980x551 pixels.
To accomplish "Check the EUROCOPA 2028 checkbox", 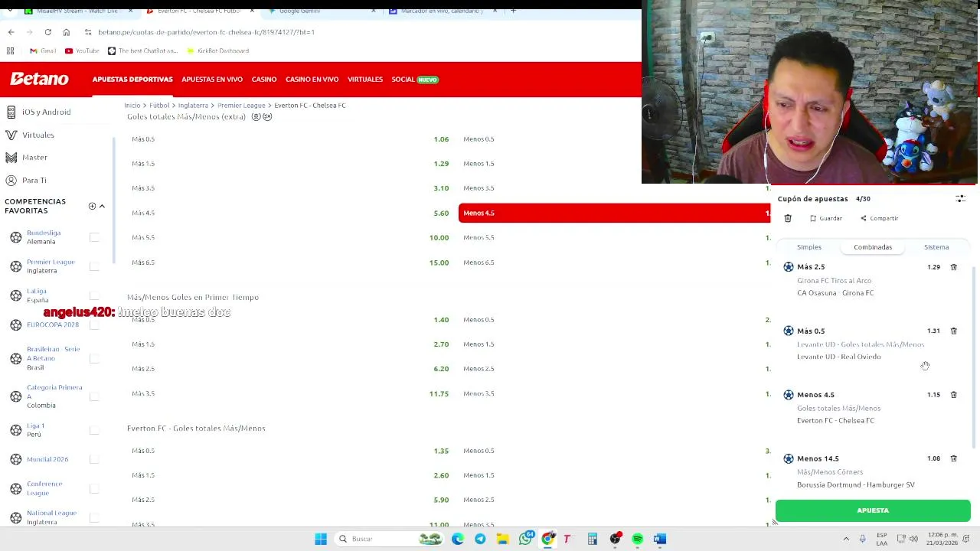I will [x=94, y=324].
